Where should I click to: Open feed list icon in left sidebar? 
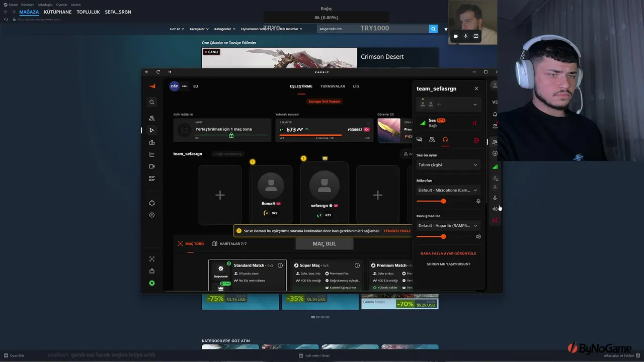(x=152, y=178)
